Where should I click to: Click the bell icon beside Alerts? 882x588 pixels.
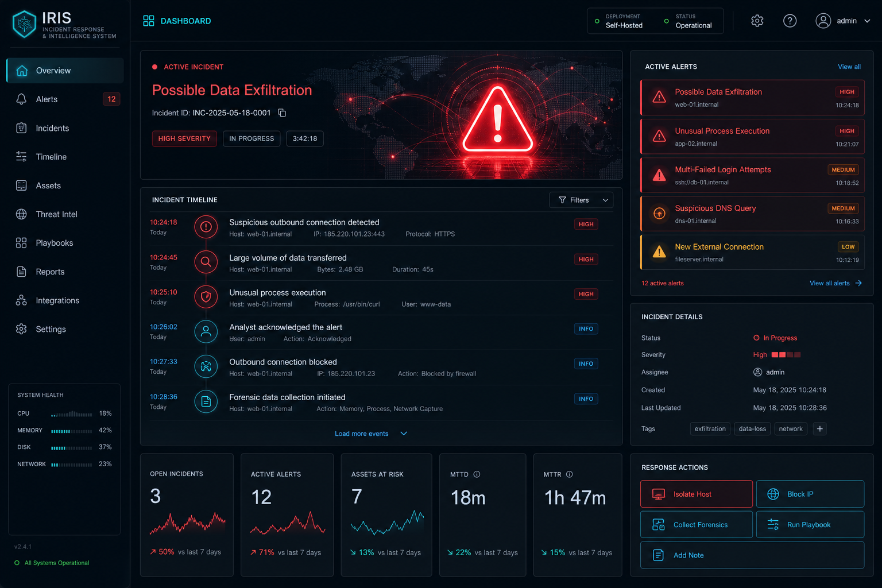(x=21, y=99)
